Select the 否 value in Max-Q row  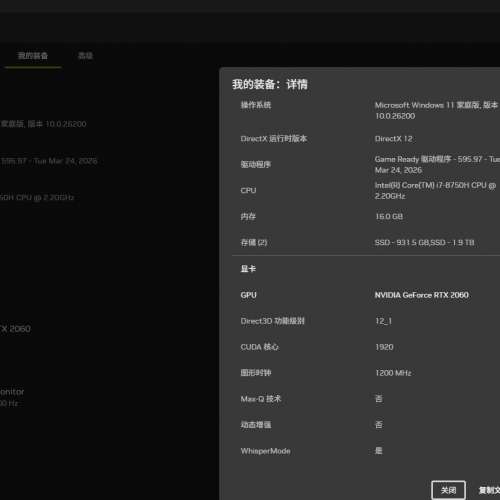click(x=379, y=399)
